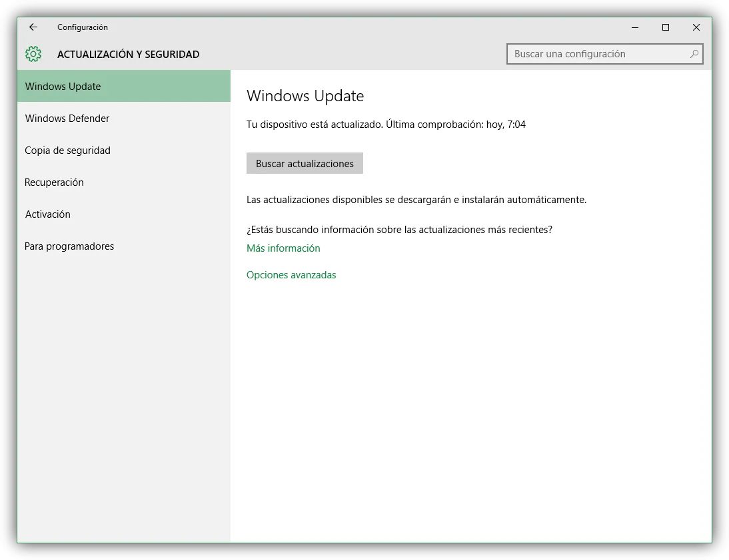Open Opciones avanzadas

tap(291, 274)
